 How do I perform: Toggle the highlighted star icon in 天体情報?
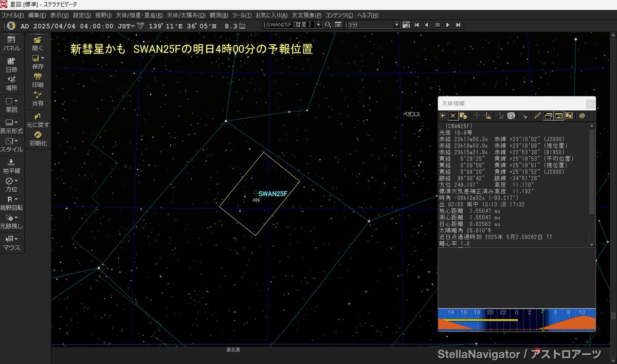point(453,116)
